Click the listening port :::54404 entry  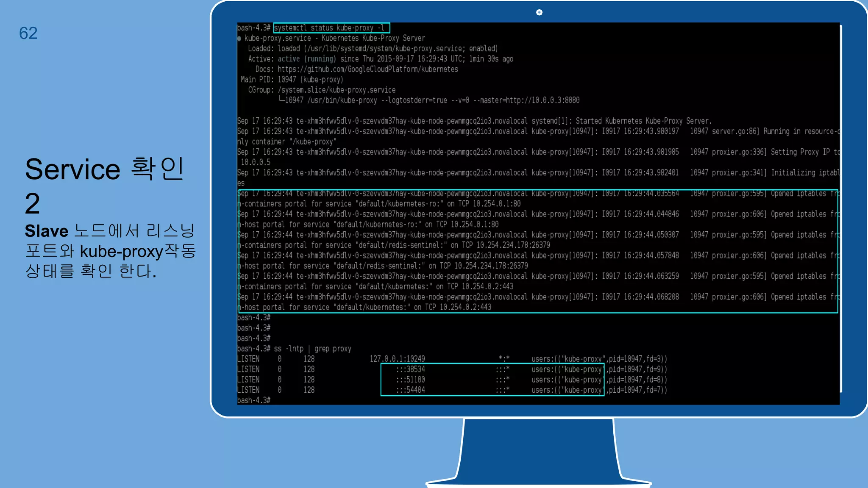click(x=410, y=390)
